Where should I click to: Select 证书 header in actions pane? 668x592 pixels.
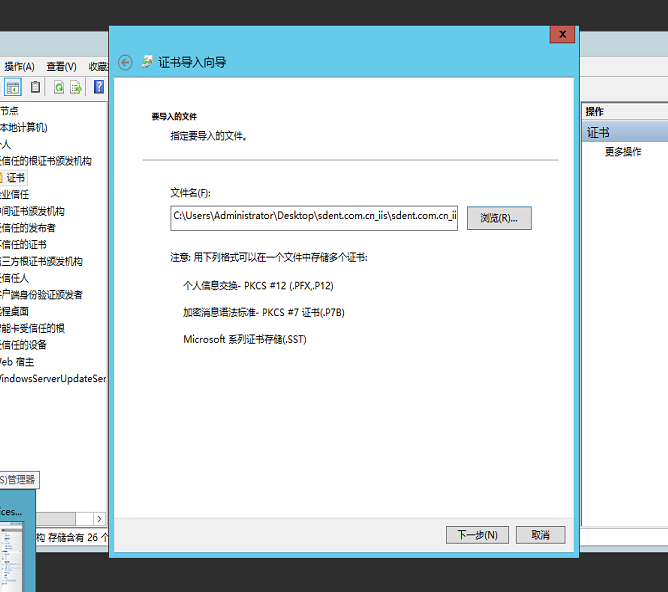click(x=598, y=132)
